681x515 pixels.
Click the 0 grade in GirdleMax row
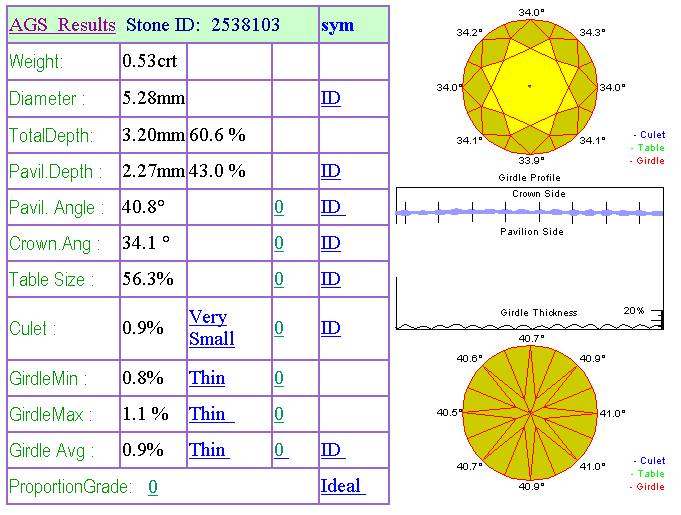tap(279, 414)
